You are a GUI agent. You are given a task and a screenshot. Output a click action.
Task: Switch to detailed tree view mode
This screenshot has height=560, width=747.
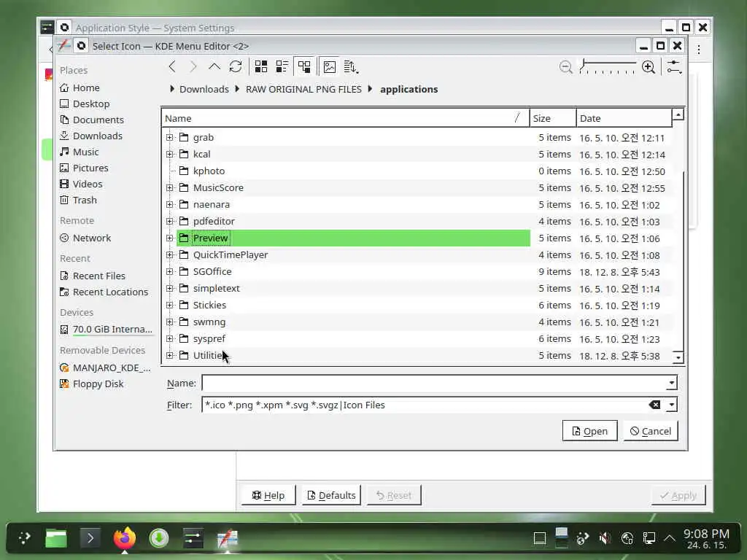click(x=304, y=66)
